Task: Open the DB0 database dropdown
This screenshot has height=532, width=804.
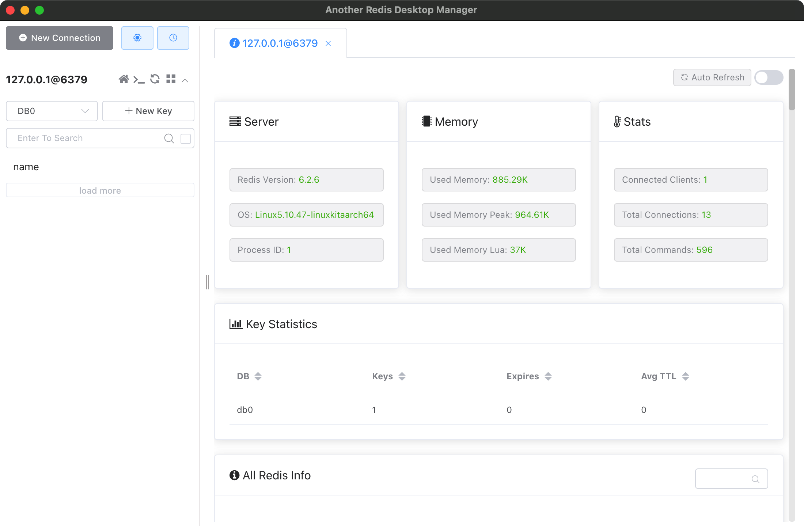Action: (52, 111)
